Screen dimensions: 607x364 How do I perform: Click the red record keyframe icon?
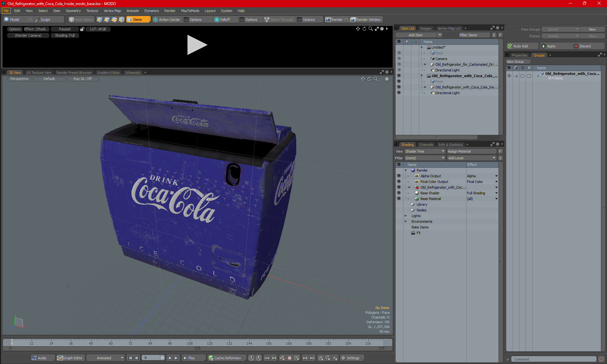click(x=289, y=358)
